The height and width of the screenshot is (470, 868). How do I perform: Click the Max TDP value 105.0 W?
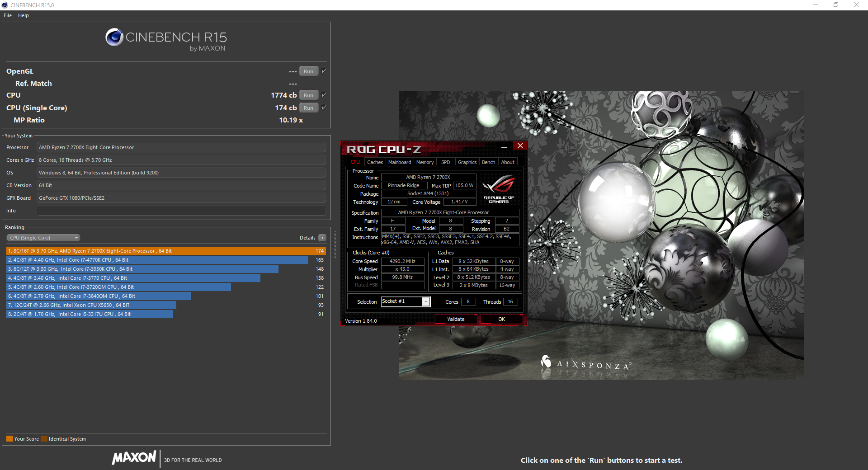point(464,185)
